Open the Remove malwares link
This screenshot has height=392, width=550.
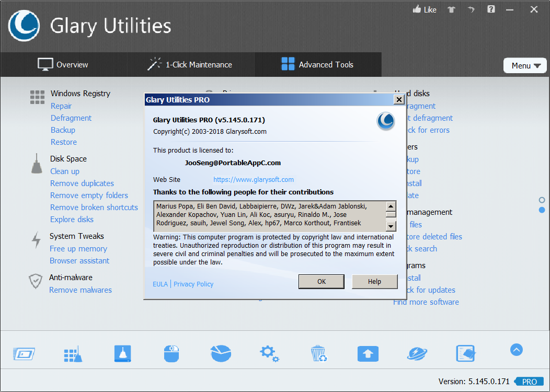point(81,290)
